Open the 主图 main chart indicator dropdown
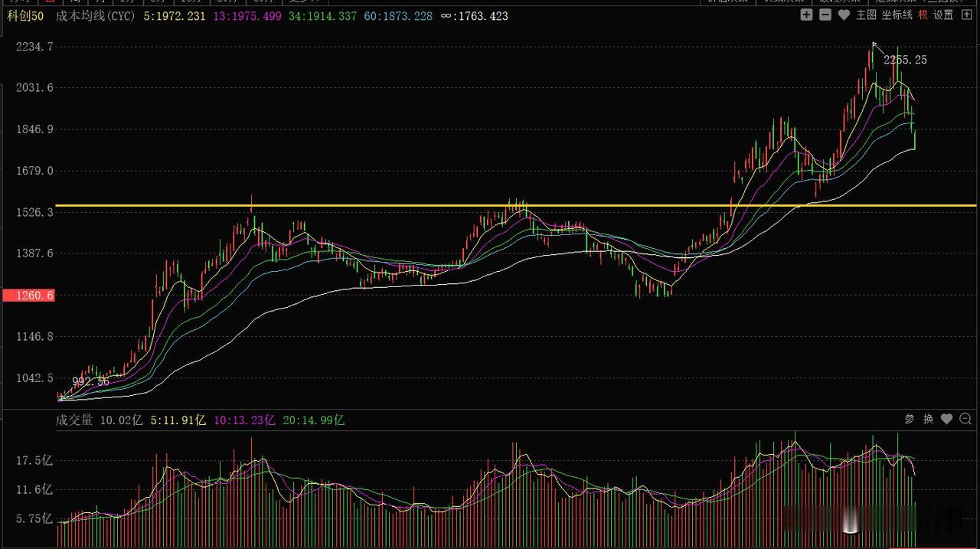Image resolution: width=980 pixels, height=549 pixels. click(x=866, y=15)
